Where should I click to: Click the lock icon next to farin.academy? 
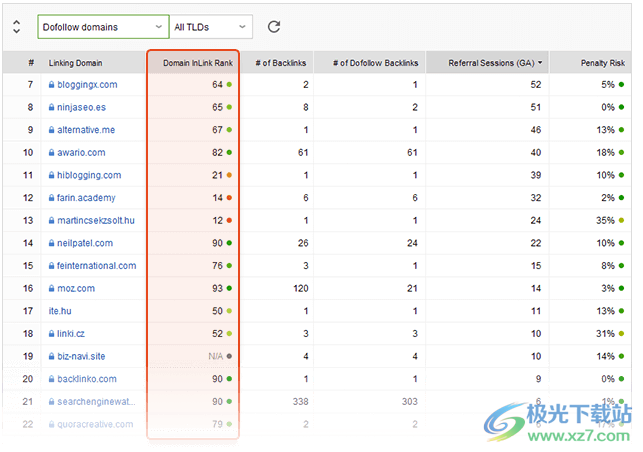(51, 198)
